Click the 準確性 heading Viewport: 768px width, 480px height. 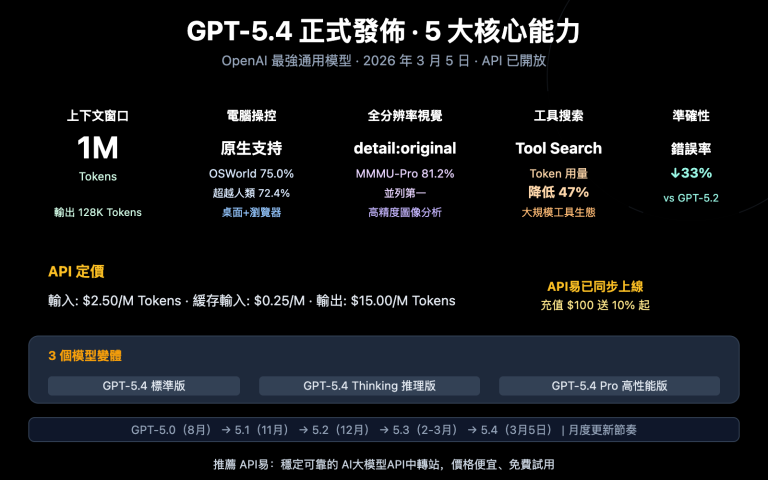point(691,116)
